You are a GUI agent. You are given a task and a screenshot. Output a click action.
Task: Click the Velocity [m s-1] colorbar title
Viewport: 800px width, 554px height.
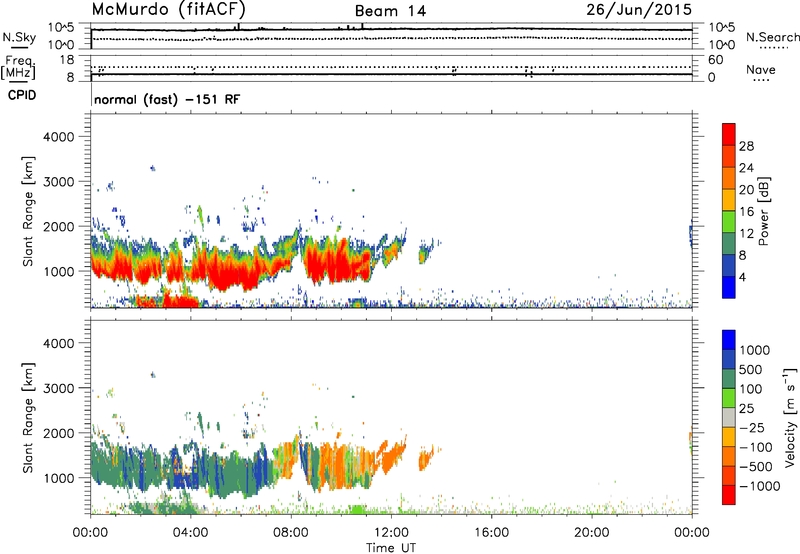point(790,417)
